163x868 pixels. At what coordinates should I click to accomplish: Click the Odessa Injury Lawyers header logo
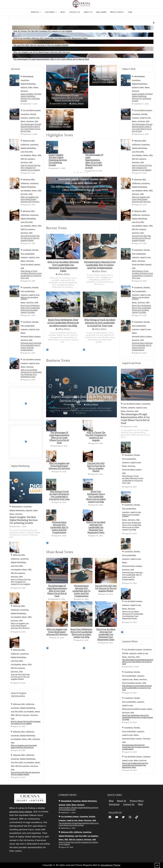[81, 4]
